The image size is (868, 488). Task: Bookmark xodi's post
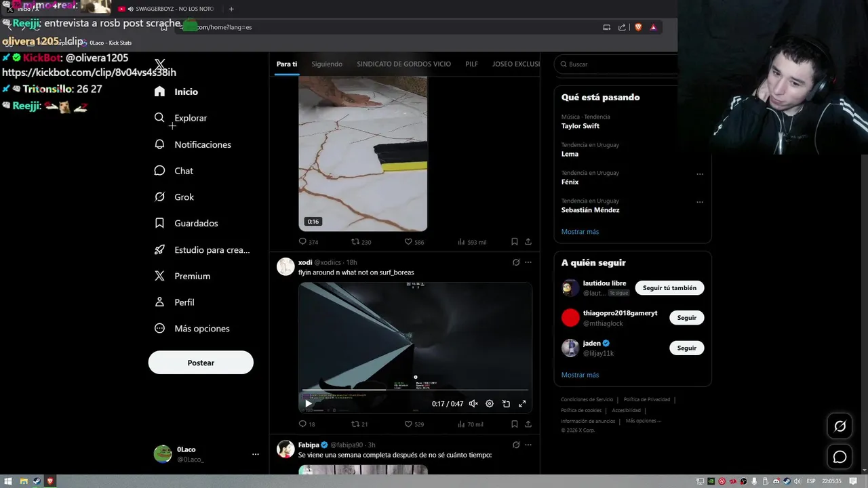click(x=515, y=424)
